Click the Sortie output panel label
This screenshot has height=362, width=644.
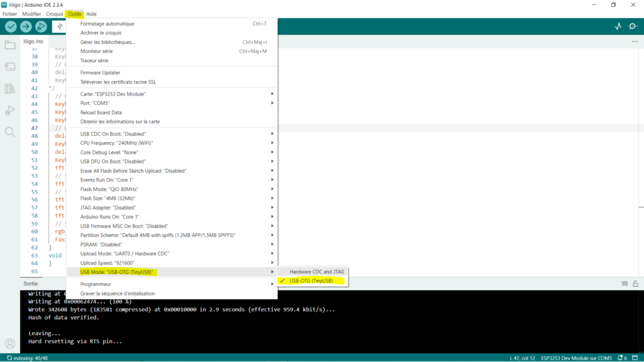tap(30, 283)
